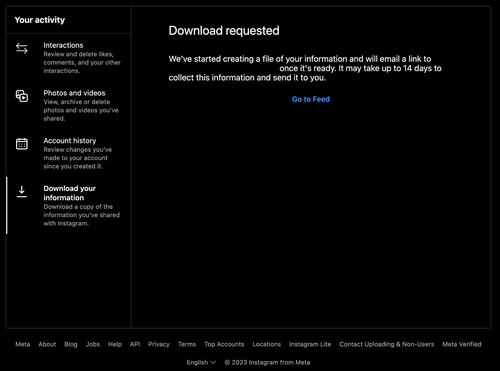Open the Meta Verified footer link
This screenshot has height=371, width=500.
(x=462, y=344)
